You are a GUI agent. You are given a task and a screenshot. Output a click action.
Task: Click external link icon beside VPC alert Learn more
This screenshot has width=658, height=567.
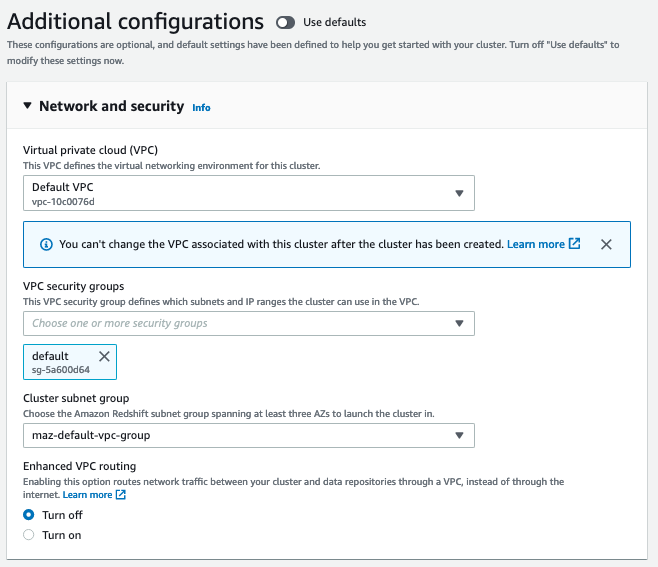click(x=575, y=244)
